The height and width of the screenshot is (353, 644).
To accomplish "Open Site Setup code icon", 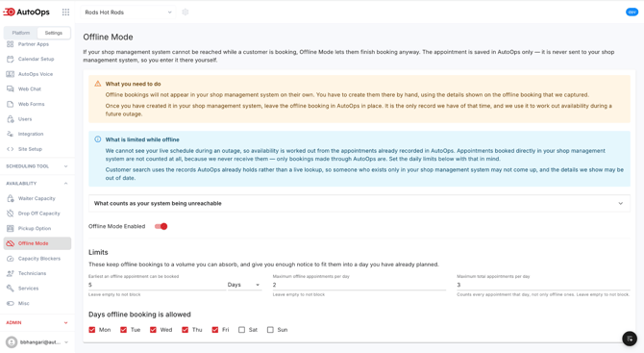I will [11, 149].
